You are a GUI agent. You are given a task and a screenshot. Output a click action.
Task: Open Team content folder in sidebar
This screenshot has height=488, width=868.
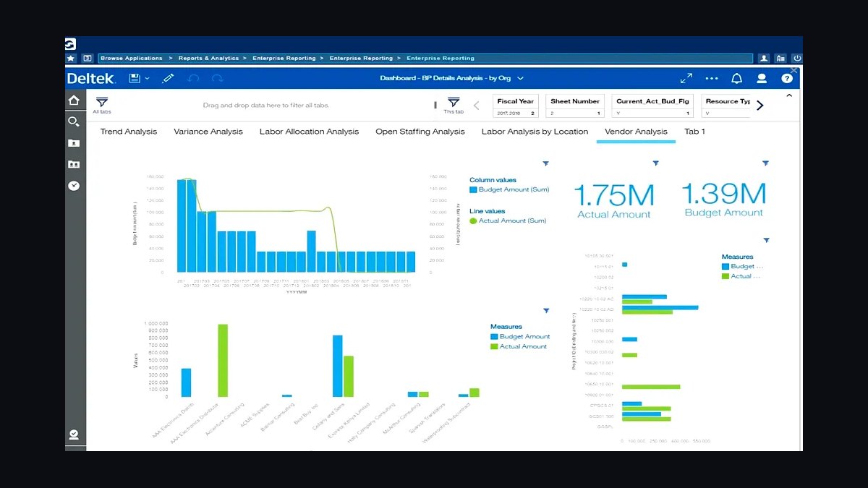click(74, 164)
